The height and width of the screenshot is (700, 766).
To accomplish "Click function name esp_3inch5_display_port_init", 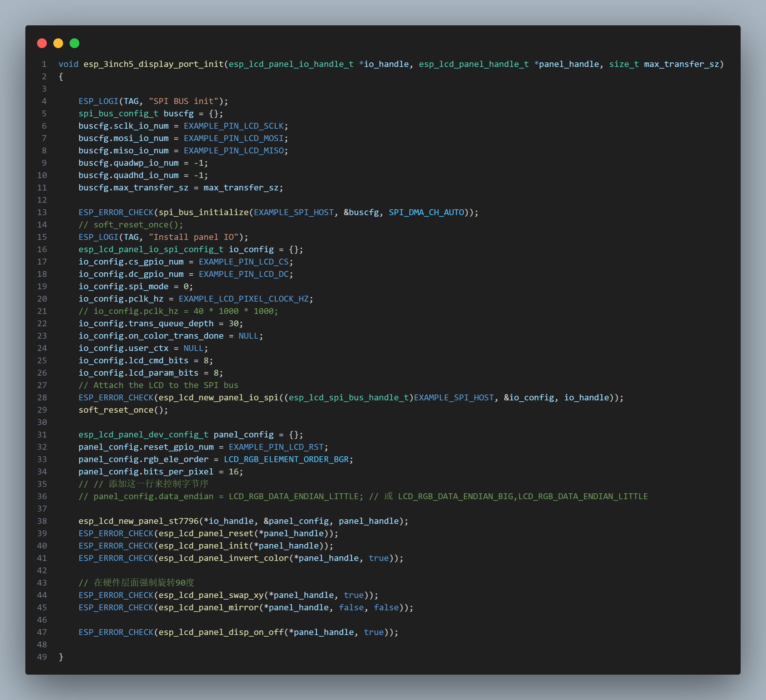I will pos(153,64).
